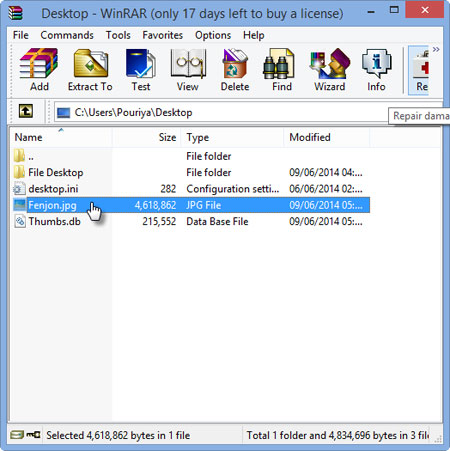The image size is (450, 451).
Task: Go up one folder level
Action: coord(26,111)
